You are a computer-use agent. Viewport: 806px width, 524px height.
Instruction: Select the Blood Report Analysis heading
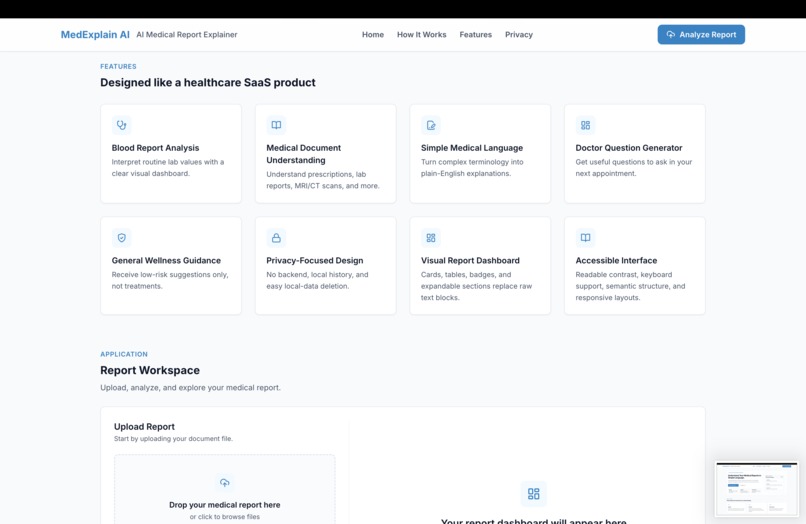tap(155, 148)
